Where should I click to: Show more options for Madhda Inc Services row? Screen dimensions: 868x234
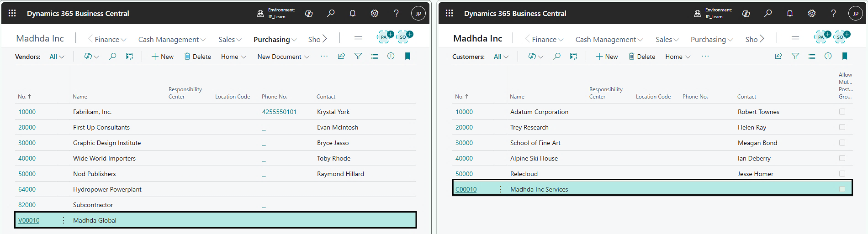click(x=501, y=189)
